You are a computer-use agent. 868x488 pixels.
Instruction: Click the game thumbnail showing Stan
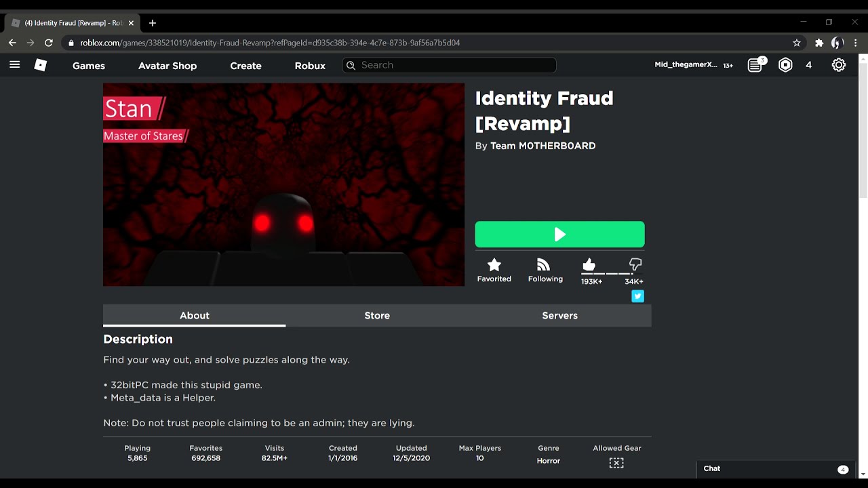(x=283, y=184)
